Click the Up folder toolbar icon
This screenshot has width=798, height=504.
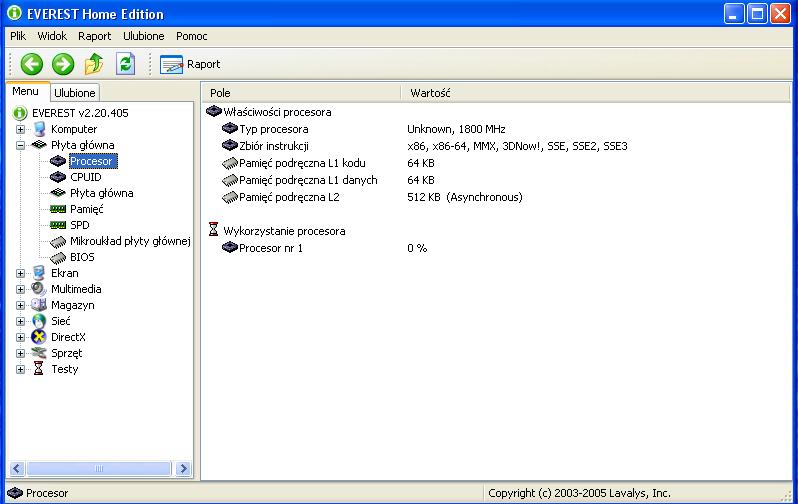click(x=94, y=64)
